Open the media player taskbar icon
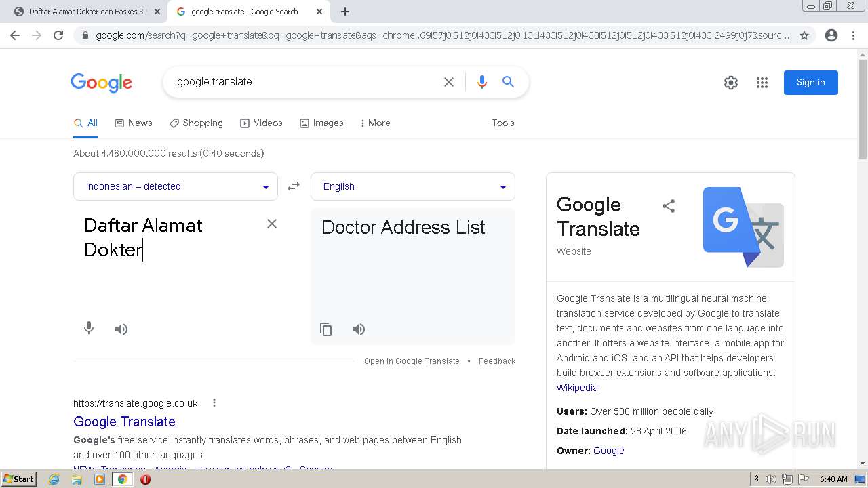This screenshot has width=868, height=488. (100, 479)
